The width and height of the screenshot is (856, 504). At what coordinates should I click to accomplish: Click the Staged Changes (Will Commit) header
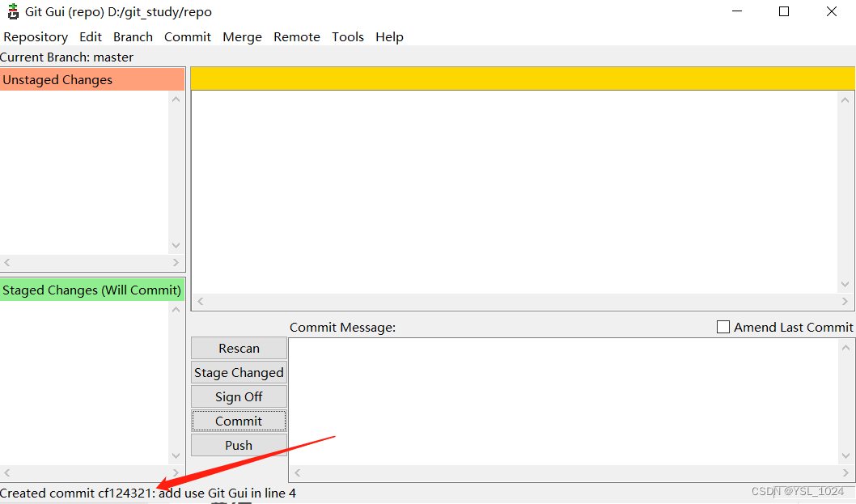click(x=92, y=290)
